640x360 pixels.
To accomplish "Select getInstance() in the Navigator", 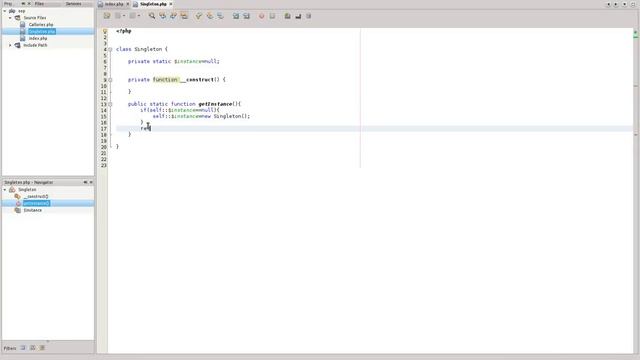I will [x=36, y=203].
